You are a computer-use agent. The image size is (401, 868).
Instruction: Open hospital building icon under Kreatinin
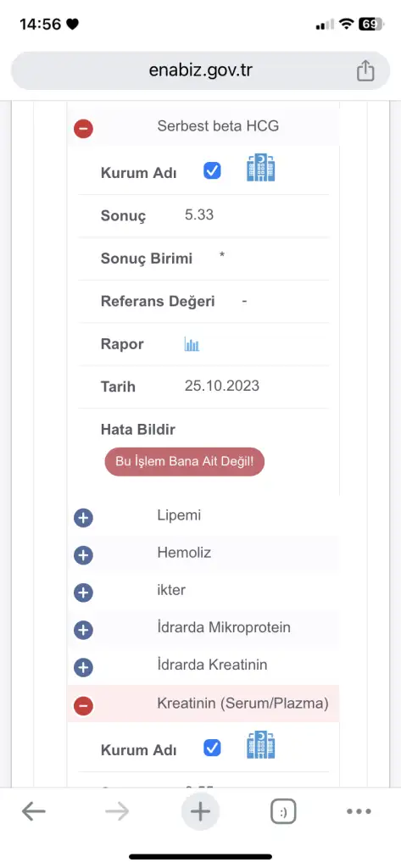tap(261, 745)
